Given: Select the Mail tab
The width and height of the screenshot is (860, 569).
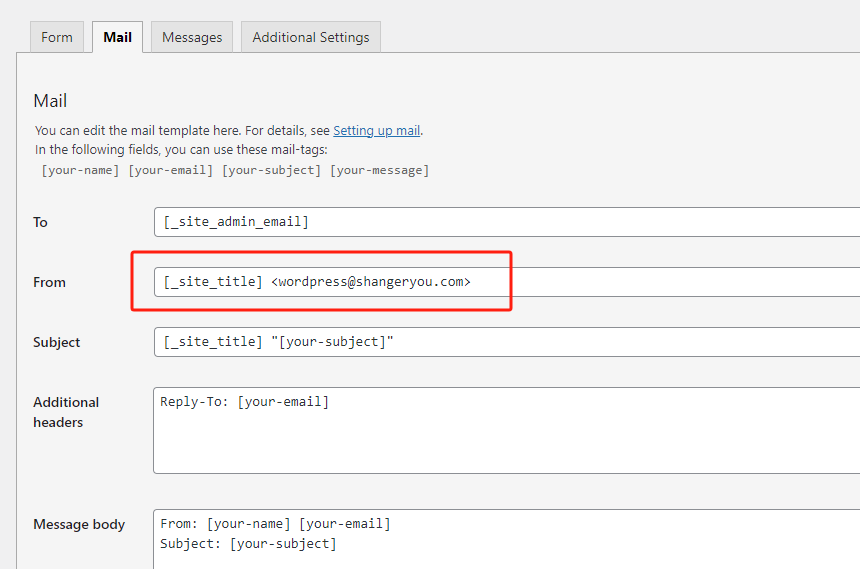Looking at the screenshot, I should [x=117, y=37].
